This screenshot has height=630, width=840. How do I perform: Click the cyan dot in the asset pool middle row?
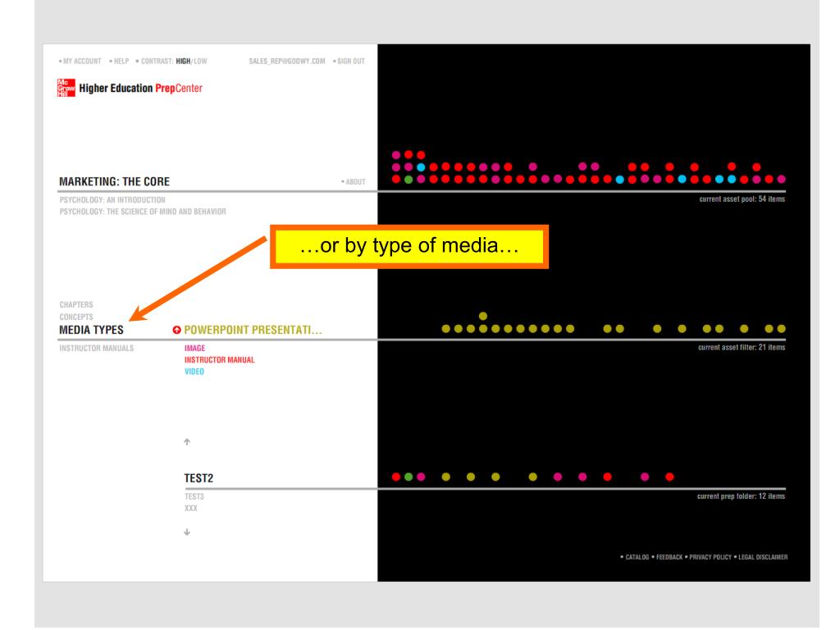(x=421, y=167)
